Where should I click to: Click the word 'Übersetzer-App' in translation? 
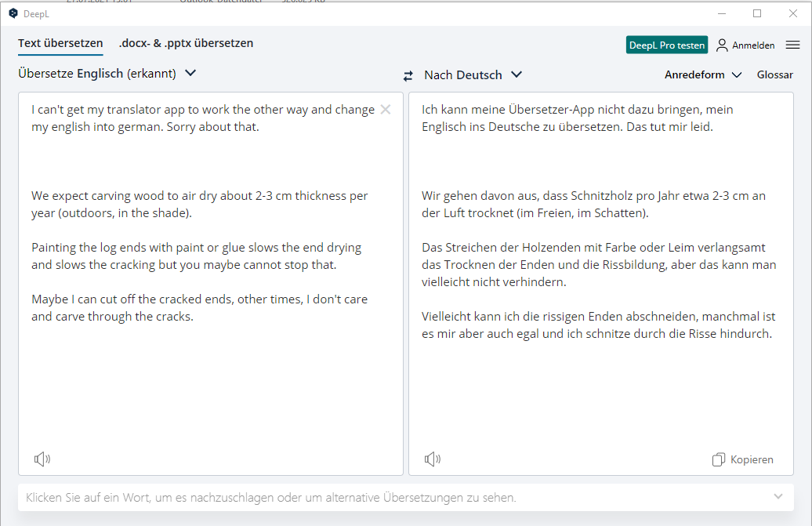[x=551, y=110]
